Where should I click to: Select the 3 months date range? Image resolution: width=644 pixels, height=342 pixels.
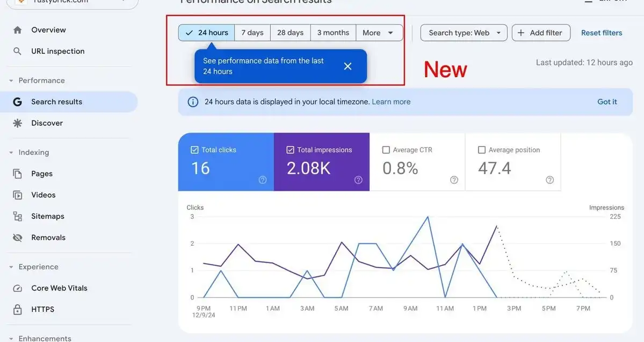point(333,33)
